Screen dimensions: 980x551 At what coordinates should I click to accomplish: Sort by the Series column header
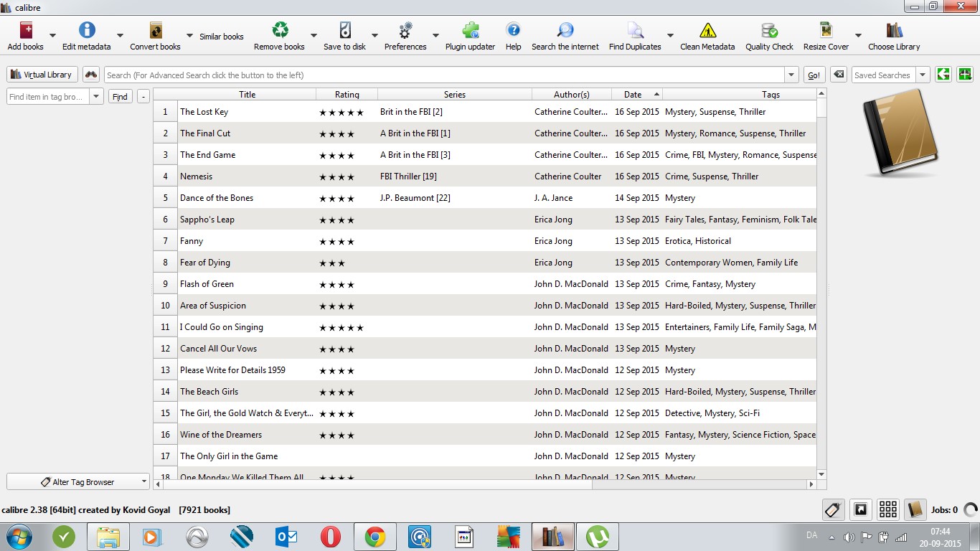455,94
